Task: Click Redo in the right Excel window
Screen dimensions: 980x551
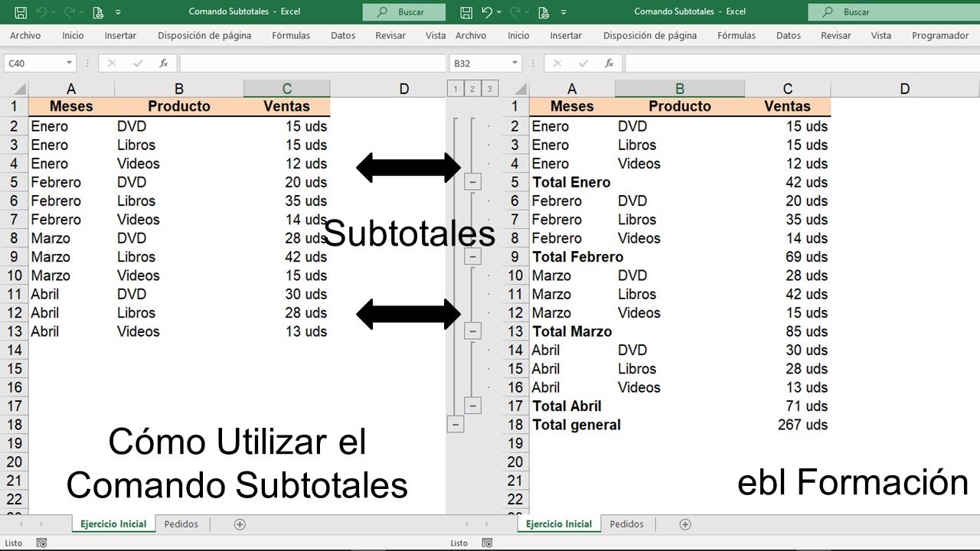Action: [x=516, y=12]
